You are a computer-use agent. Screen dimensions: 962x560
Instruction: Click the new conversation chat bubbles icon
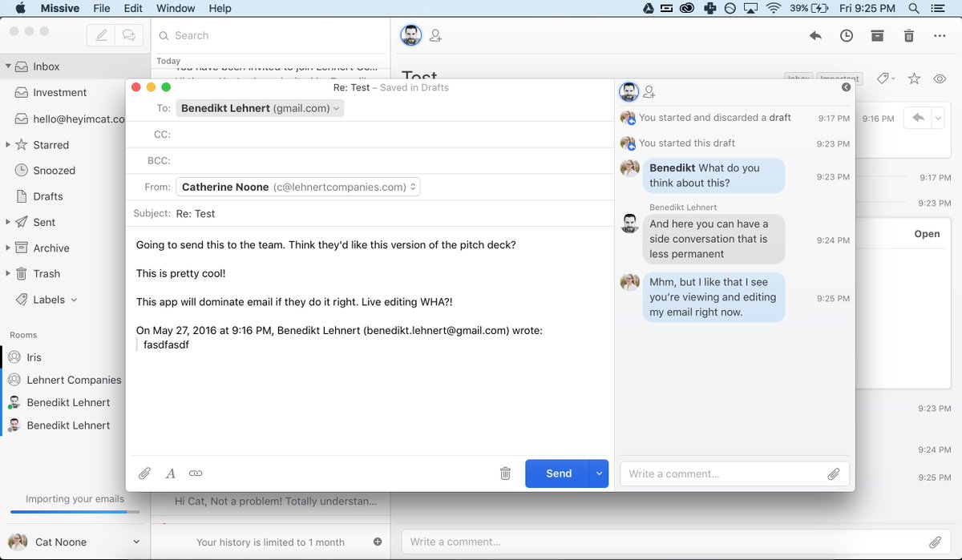click(128, 35)
